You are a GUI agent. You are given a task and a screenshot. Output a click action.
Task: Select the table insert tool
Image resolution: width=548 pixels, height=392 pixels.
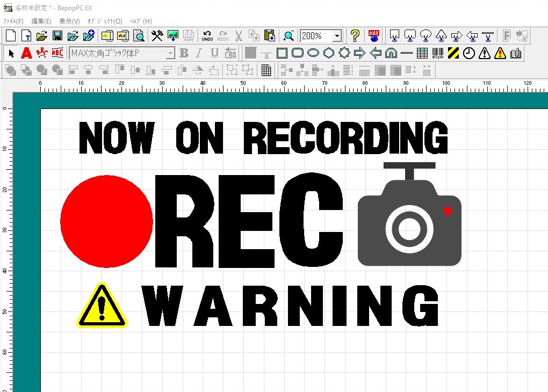(422, 53)
